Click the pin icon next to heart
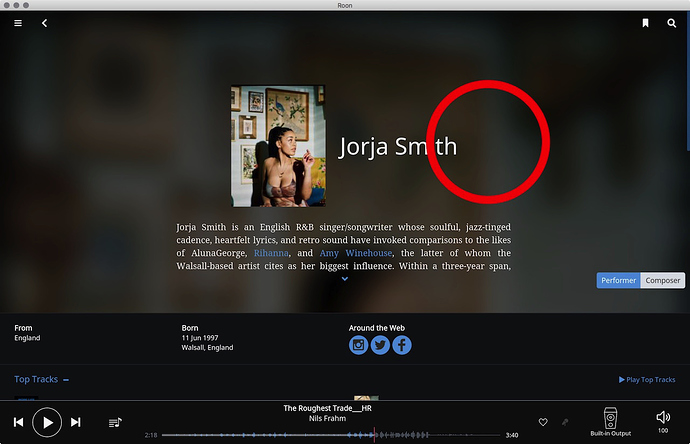Screen dimensions: 690x444 pos(565,422)
